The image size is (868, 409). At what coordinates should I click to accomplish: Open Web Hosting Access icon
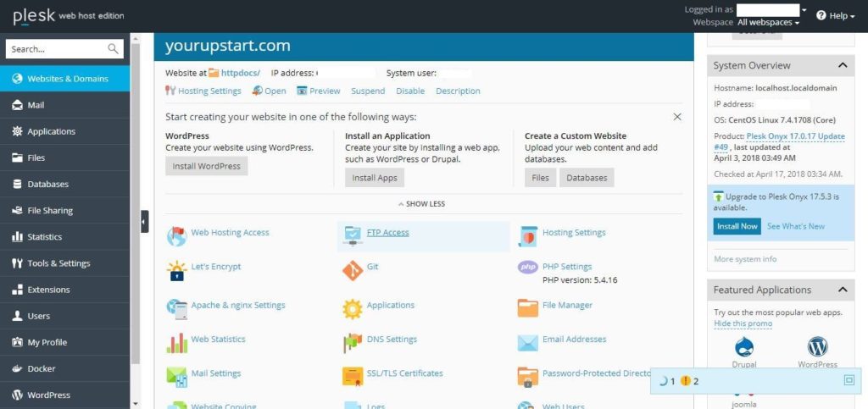tap(176, 236)
